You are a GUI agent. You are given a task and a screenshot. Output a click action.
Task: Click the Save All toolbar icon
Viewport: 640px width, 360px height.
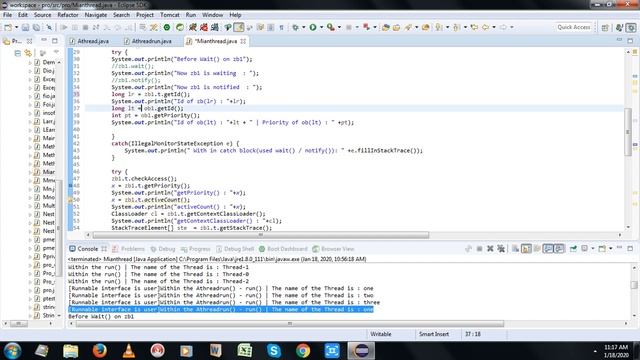(x=36, y=27)
